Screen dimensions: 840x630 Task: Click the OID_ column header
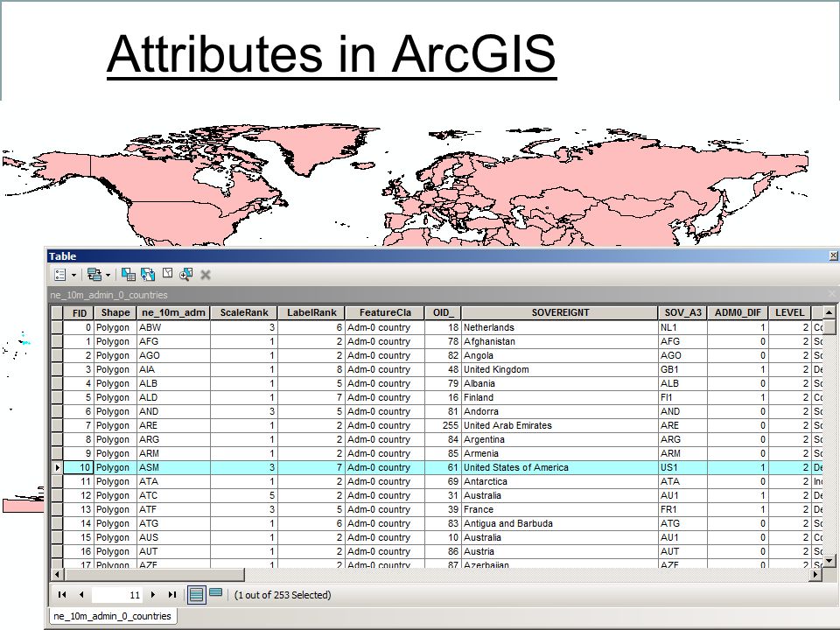[x=443, y=313]
